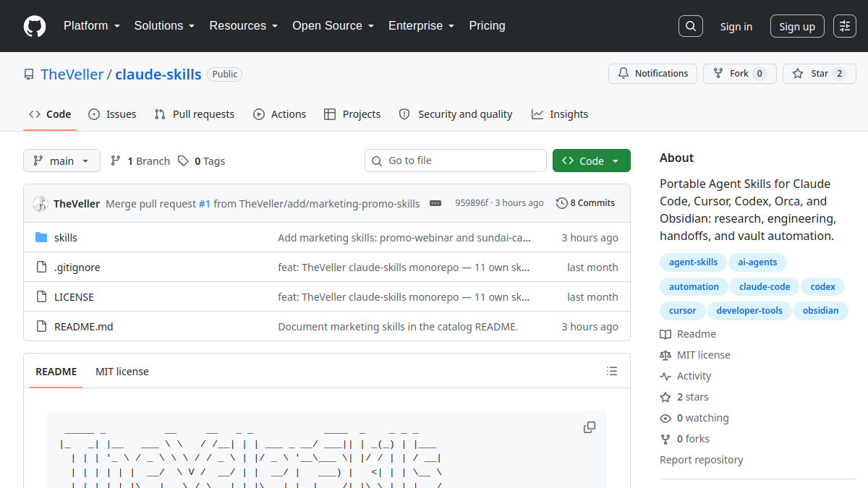Click the scales icon next to MIT license
Image resolution: width=868 pixels, height=488 pixels.
[x=665, y=355]
